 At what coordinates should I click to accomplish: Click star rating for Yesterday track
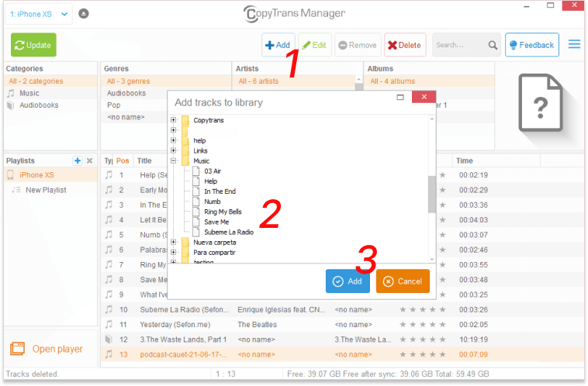tap(423, 325)
